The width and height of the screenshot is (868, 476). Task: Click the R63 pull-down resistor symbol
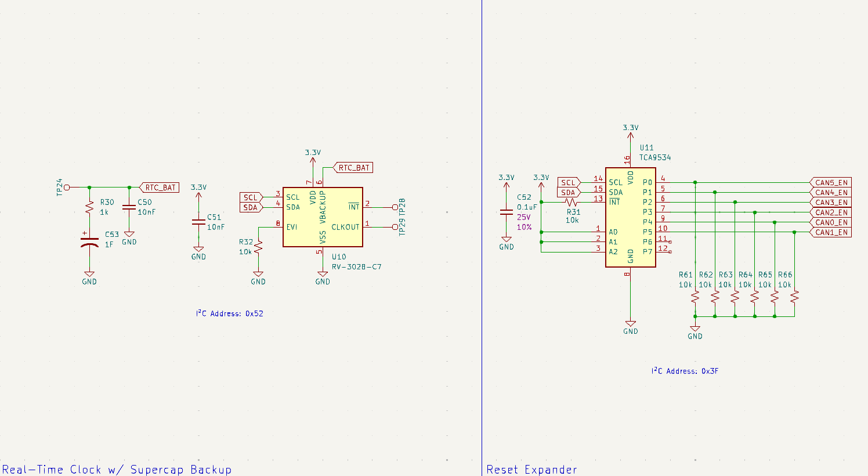pos(735,296)
